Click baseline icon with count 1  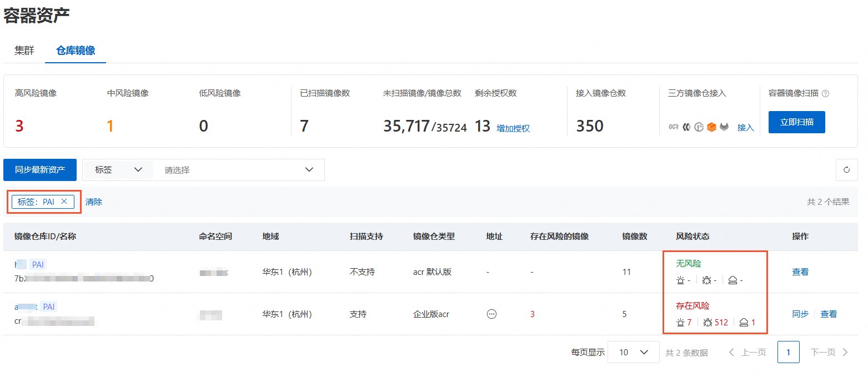coord(744,322)
